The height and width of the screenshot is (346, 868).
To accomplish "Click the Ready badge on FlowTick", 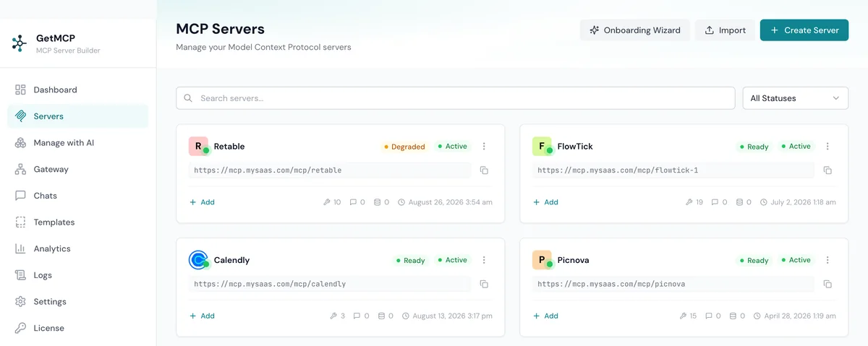I will pyautogui.click(x=754, y=147).
